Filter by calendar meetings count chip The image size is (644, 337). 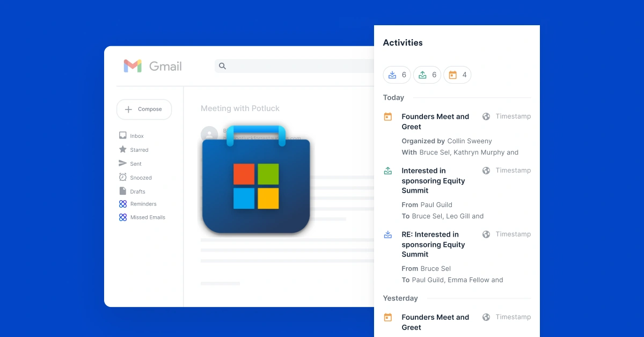click(x=457, y=75)
